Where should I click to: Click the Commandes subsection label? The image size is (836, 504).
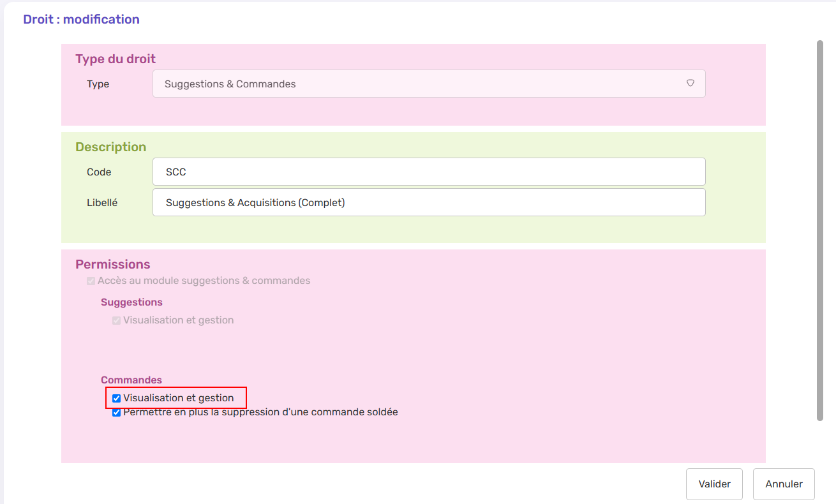pos(131,380)
